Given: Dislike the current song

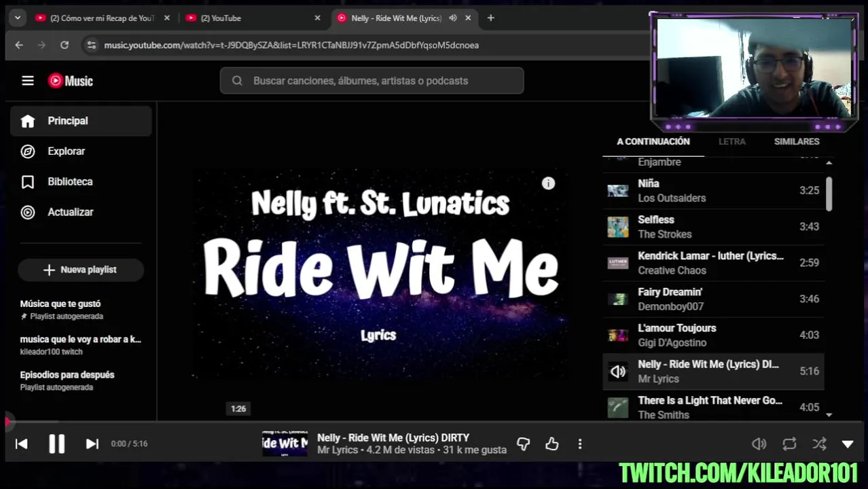Looking at the screenshot, I should [523, 443].
